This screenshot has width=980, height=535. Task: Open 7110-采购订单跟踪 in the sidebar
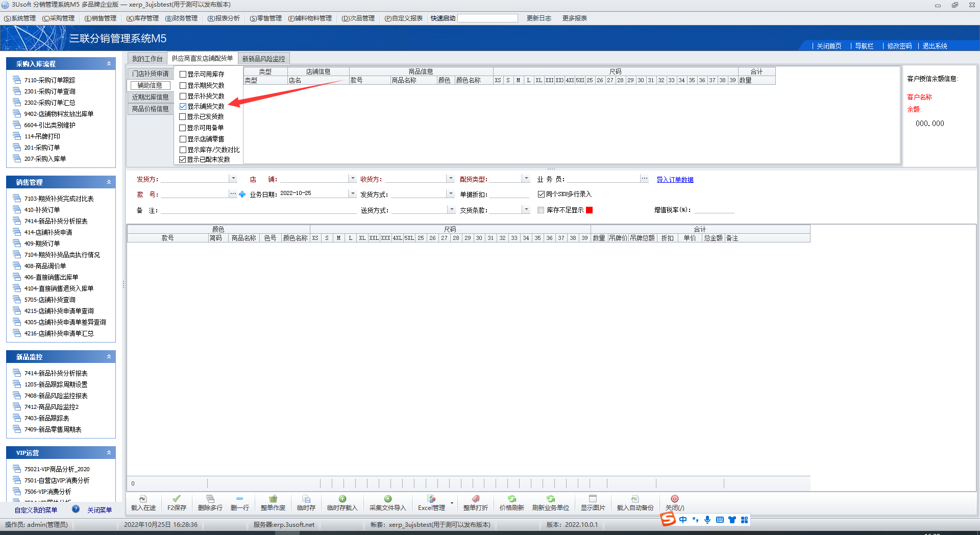point(50,80)
